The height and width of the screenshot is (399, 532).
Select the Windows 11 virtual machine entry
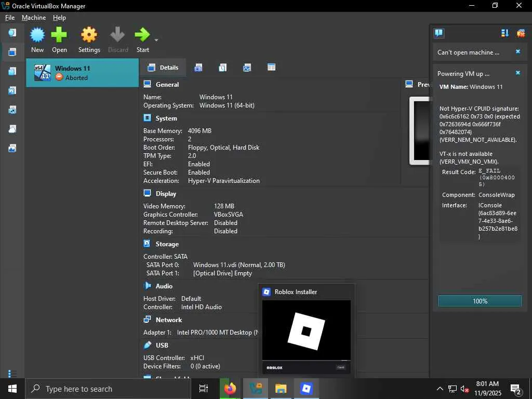pos(83,73)
